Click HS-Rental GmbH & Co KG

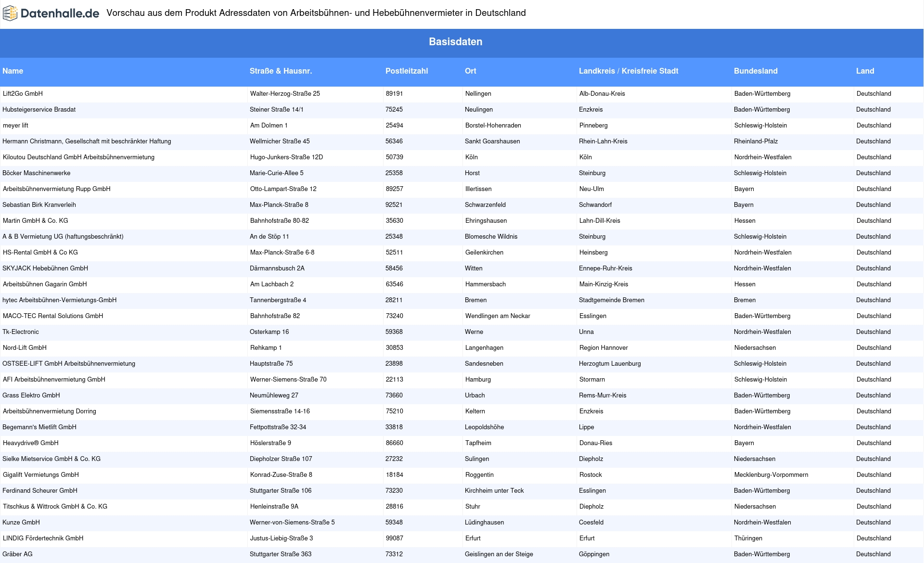click(40, 253)
